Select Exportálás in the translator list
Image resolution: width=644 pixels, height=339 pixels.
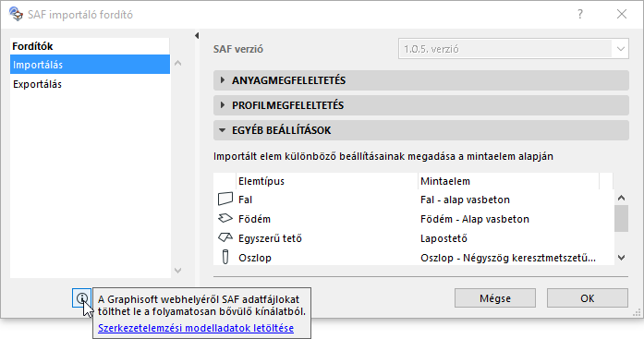(x=90, y=84)
